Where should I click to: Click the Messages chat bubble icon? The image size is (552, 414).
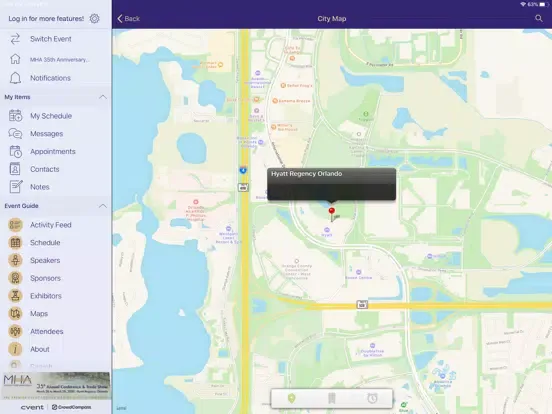[x=15, y=133]
